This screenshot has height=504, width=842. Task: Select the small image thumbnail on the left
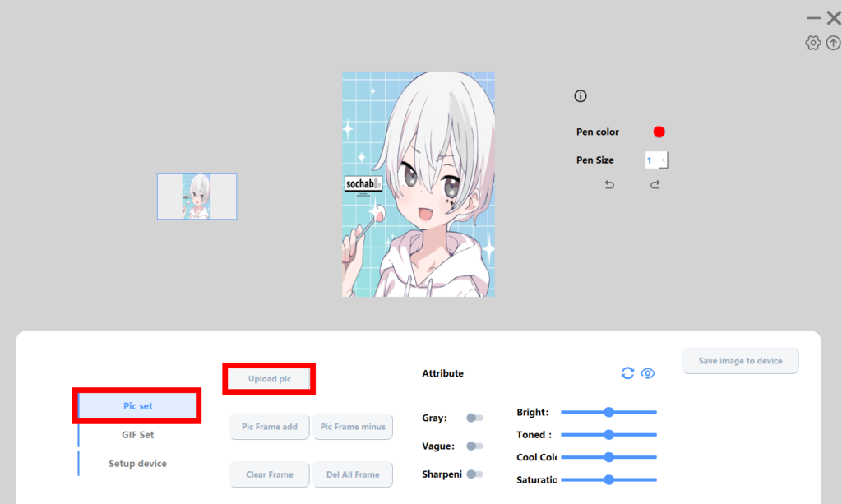point(197,197)
